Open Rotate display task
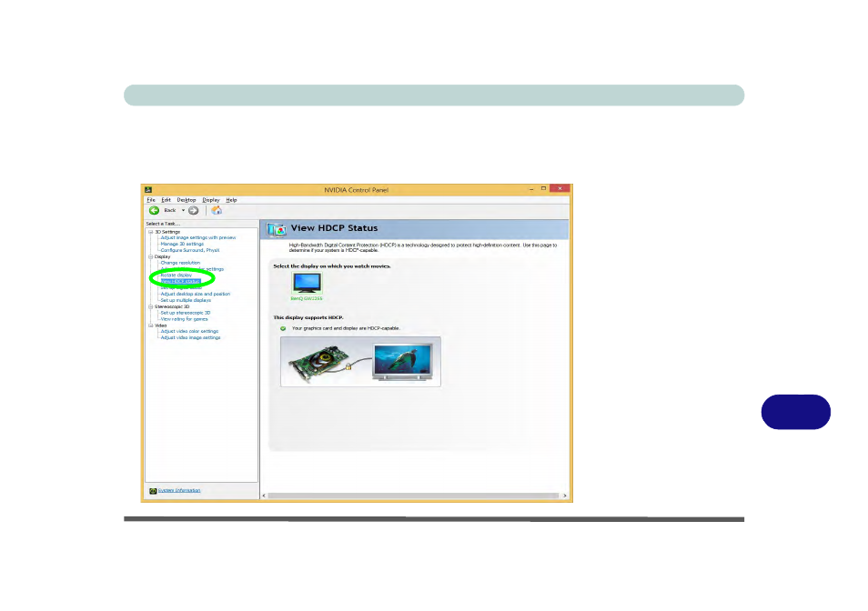868x611 pixels. point(176,275)
